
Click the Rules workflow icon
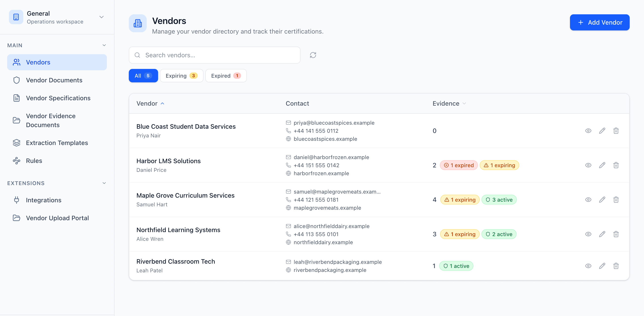[17, 161]
